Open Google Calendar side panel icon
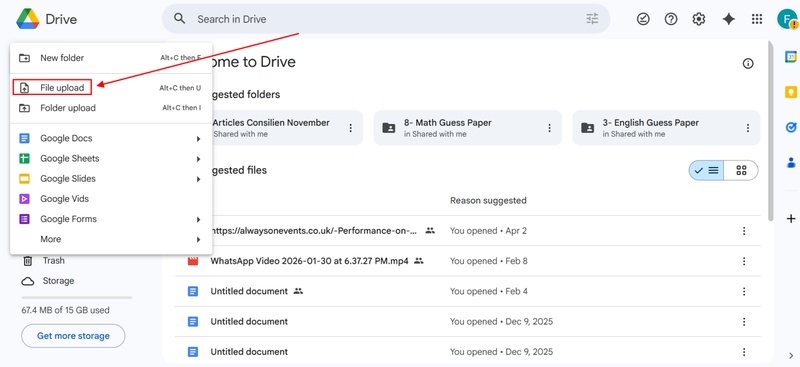The height and width of the screenshot is (367, 800). click(791, 57)
